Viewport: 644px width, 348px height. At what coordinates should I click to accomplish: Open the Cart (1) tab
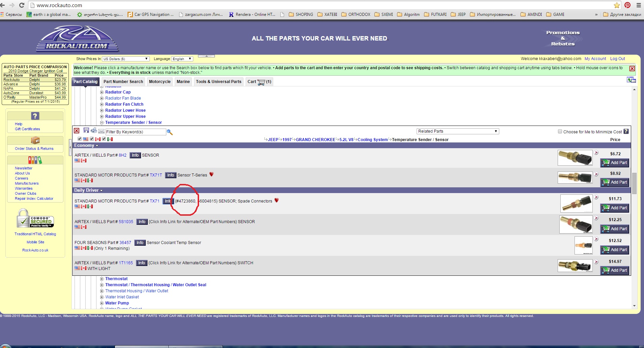point(259,82)
